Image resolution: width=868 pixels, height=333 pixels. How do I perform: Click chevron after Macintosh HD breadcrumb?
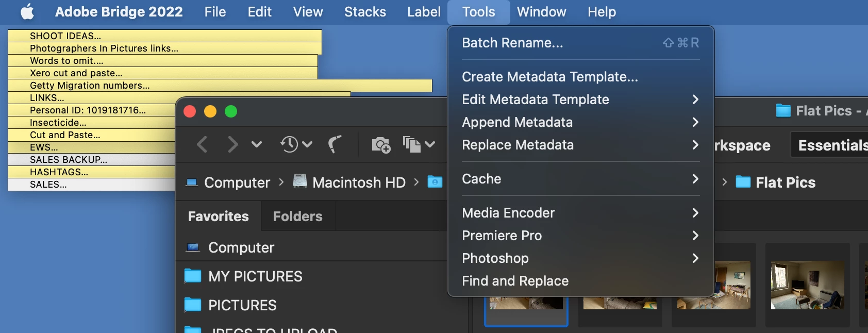(416, 182)
